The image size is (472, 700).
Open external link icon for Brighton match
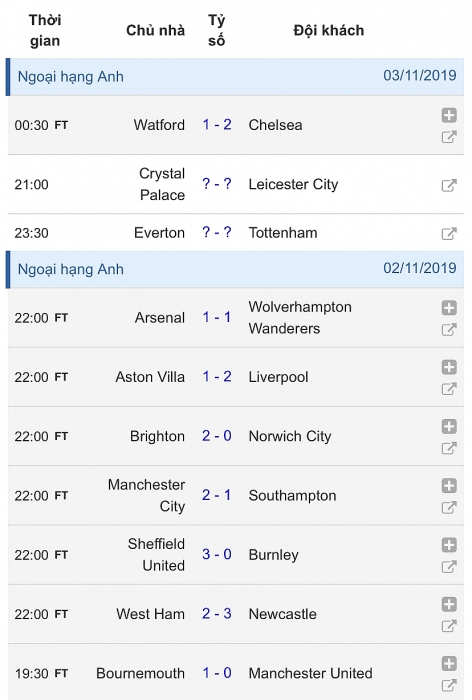click(x=449, y=448)
